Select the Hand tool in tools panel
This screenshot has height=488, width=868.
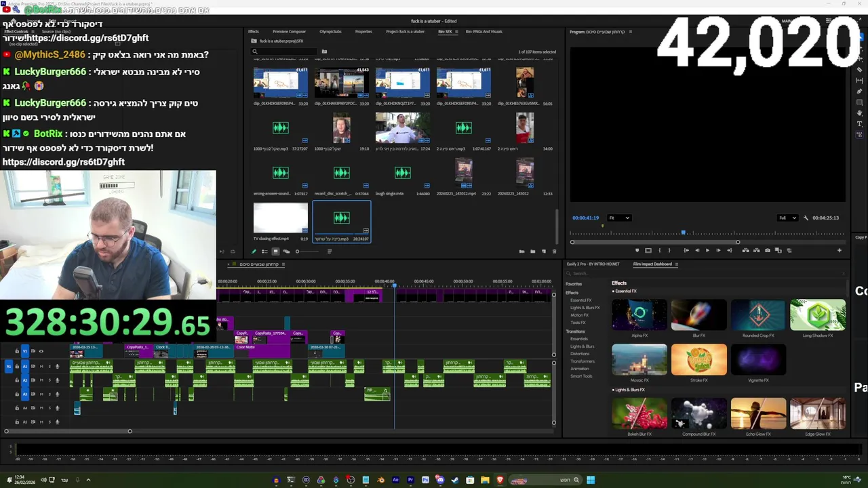tap(859, 113)
